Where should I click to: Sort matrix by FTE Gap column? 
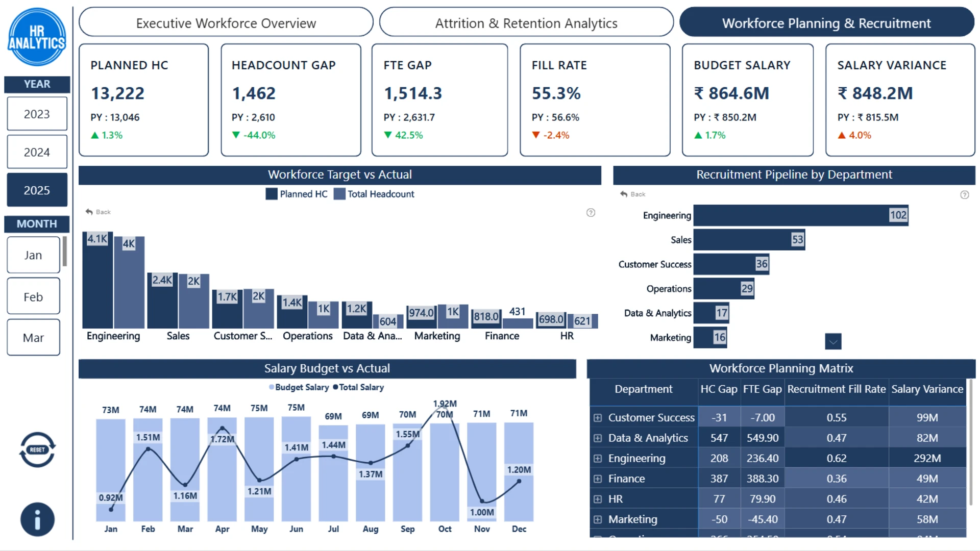tap(763, 389)
